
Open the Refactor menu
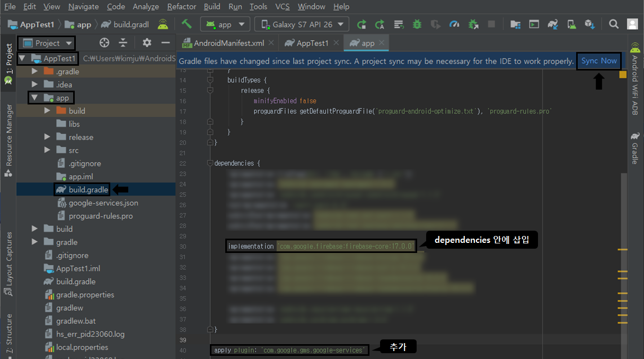pyautogui.click(x=182, y=6)
